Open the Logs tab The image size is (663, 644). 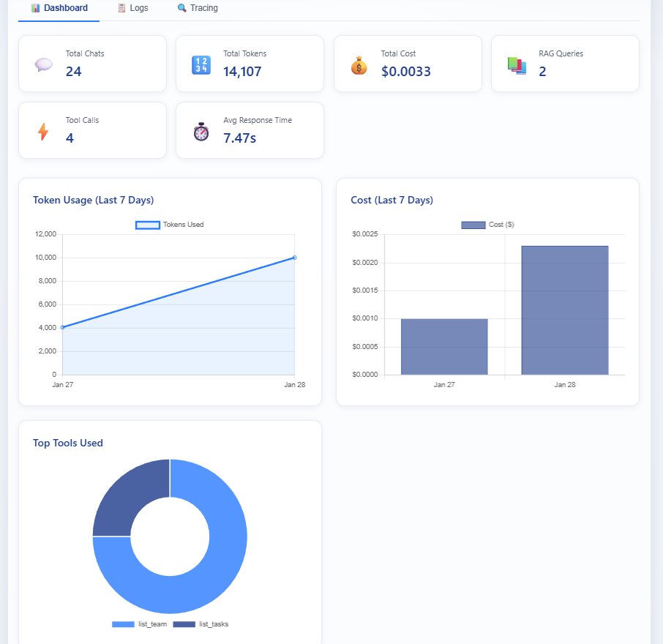[132, 8]
